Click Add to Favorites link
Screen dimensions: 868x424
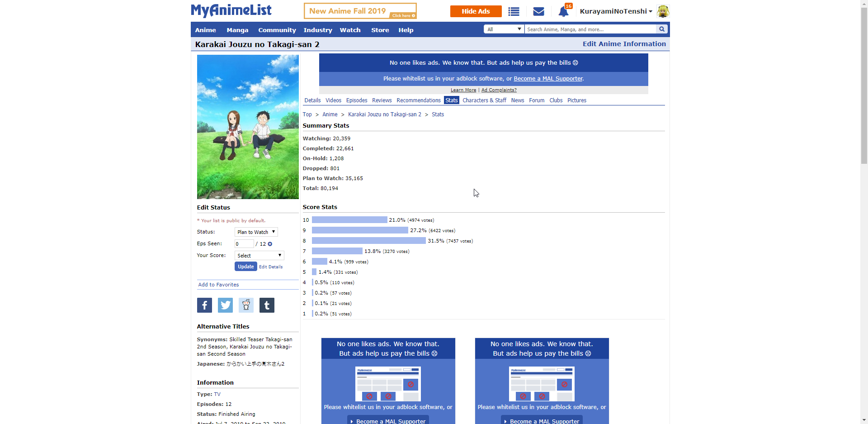[218, 285]
